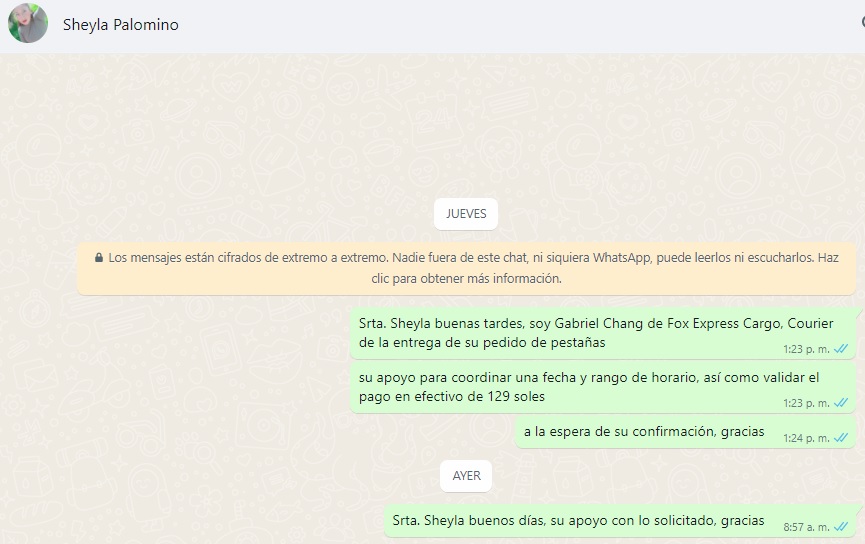Select the message 'Srta. Sheyla buenos días, su apoyo con lo solicitado'

pos(620,521)
